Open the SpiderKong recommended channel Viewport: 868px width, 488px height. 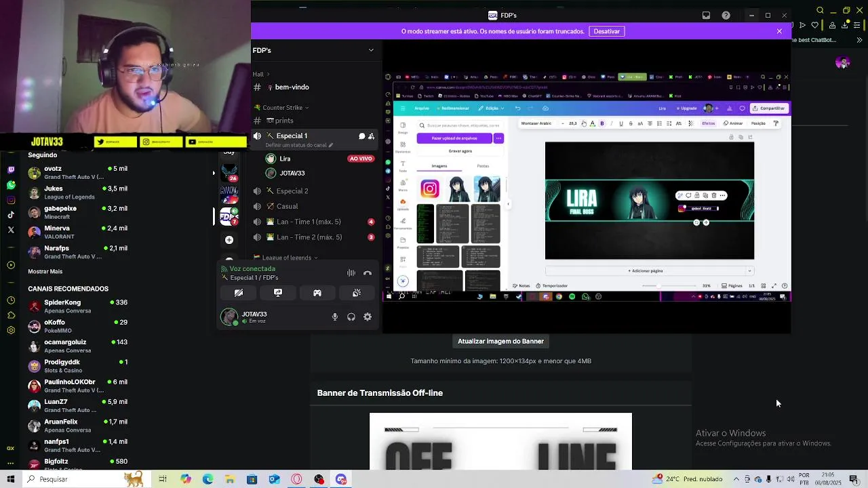pos(77,306)
